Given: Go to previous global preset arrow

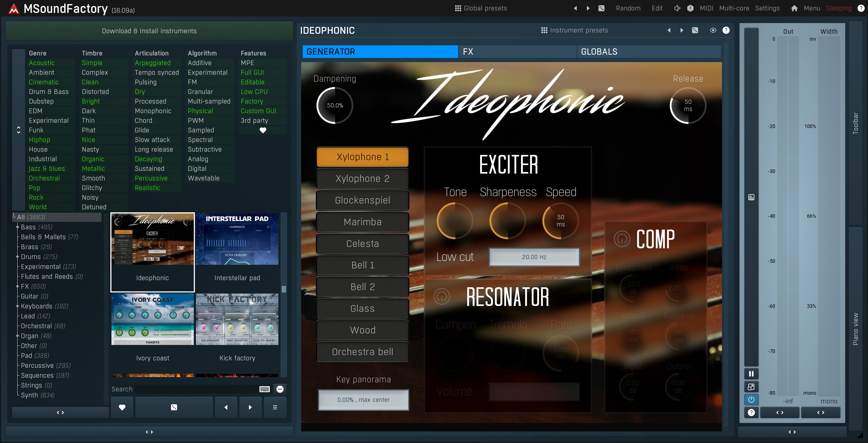Looking at the screenshot, I should 575,8.
